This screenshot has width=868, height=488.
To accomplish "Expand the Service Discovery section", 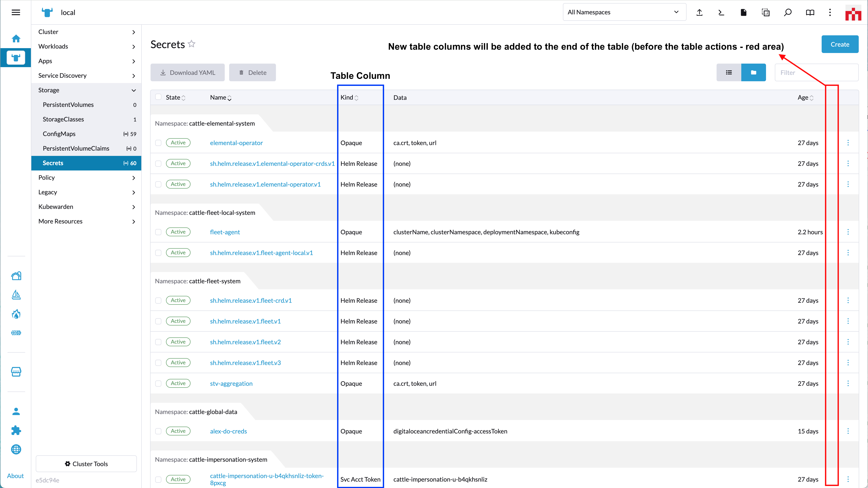I will click(86, 76).
